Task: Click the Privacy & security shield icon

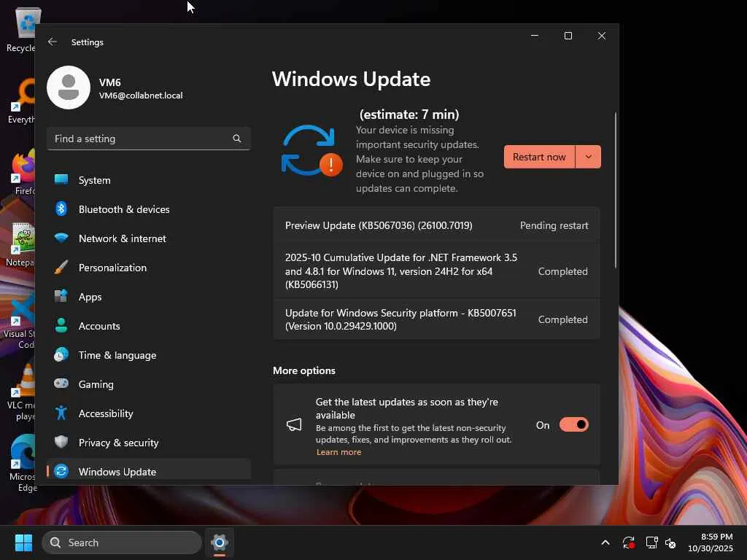Action: [x=61, y=442]
